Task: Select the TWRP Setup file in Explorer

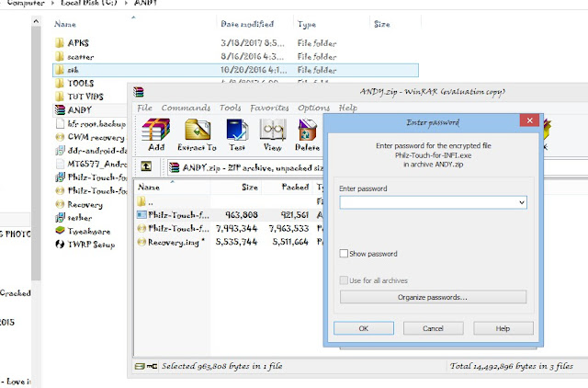Action: [x=85, y=245]
